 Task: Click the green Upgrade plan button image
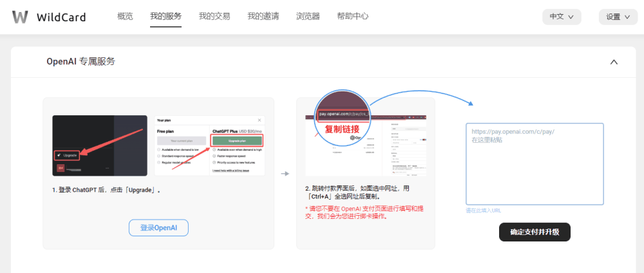coord(237,140)
